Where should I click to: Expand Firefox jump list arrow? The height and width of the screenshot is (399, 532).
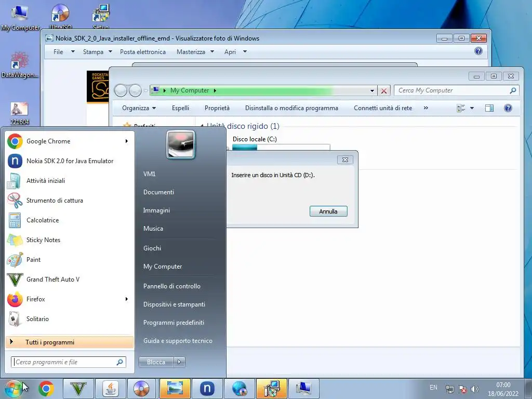(x=127, y=299)
